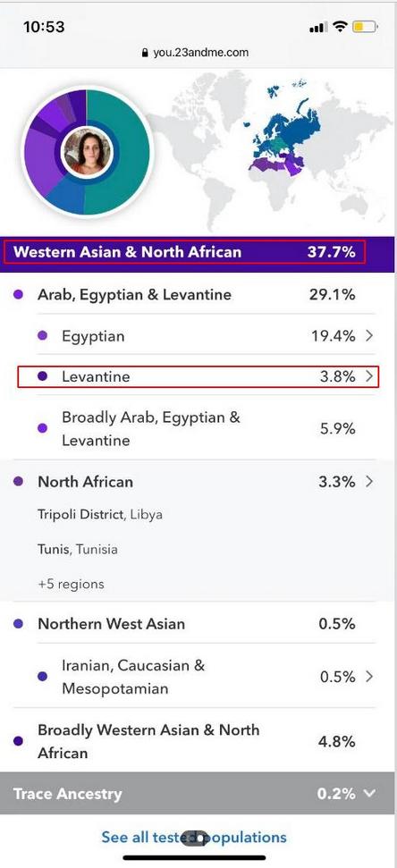The image size is (397, 868).
Task: Select the Western Asian & North African header
Action: click(198, 252)
